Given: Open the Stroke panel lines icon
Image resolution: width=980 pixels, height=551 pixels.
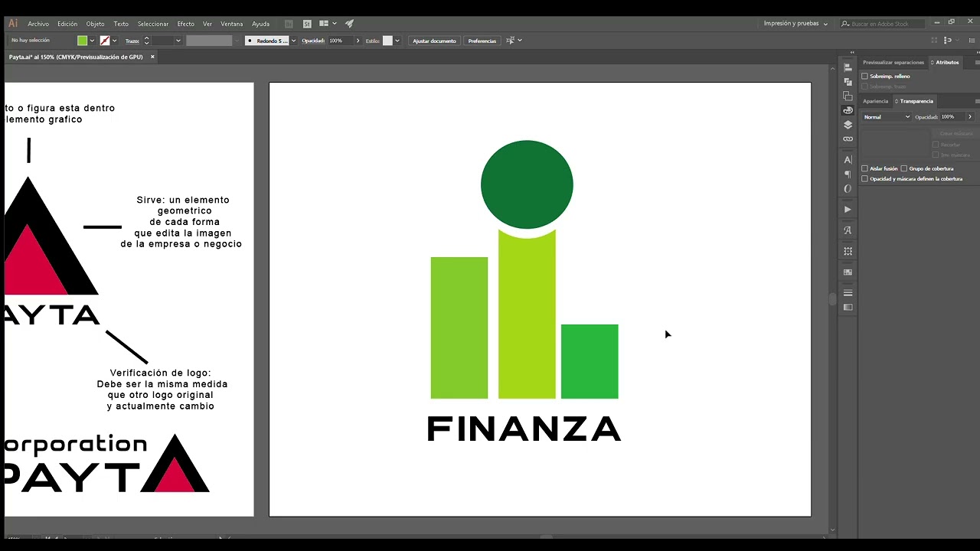Looking at the screenshot, I should [848, 293].
